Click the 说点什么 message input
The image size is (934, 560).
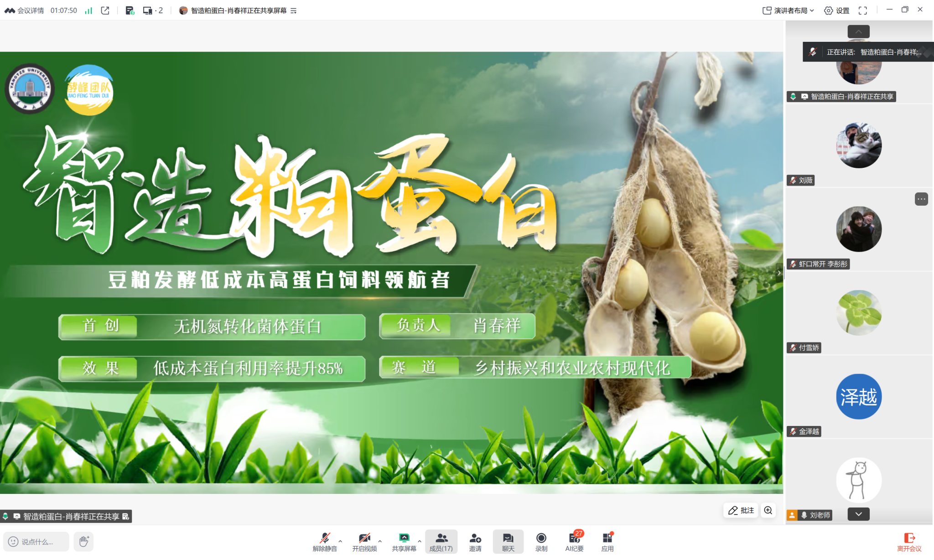pos(37,541)
